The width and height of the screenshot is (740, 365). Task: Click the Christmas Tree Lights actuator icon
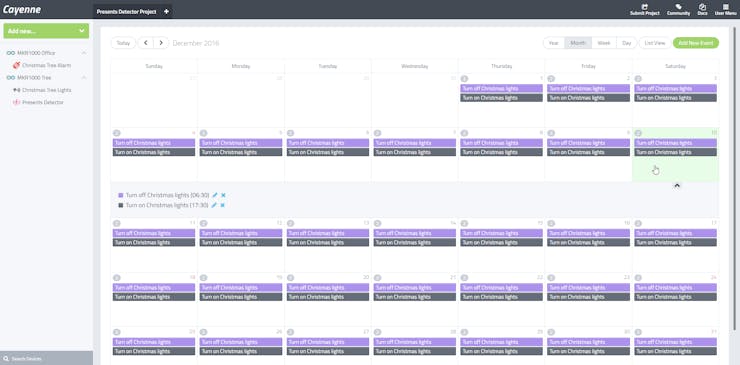(x=17, y=90)
